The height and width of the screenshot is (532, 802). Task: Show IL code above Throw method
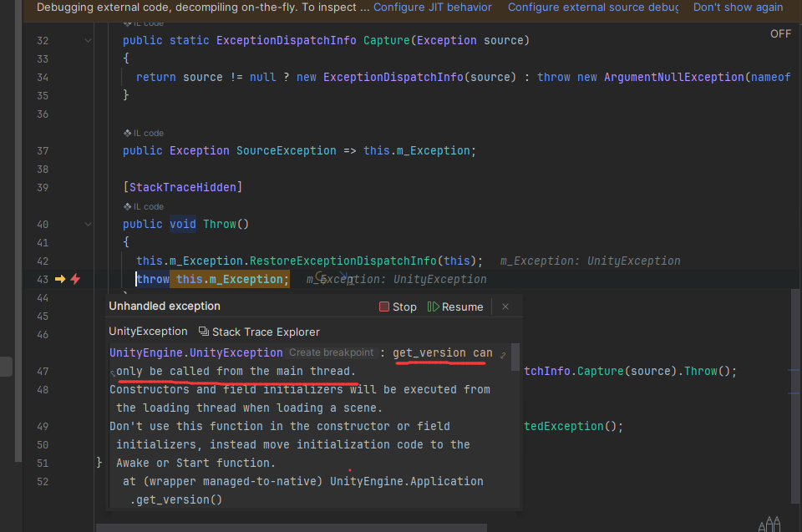pos(144,206)
